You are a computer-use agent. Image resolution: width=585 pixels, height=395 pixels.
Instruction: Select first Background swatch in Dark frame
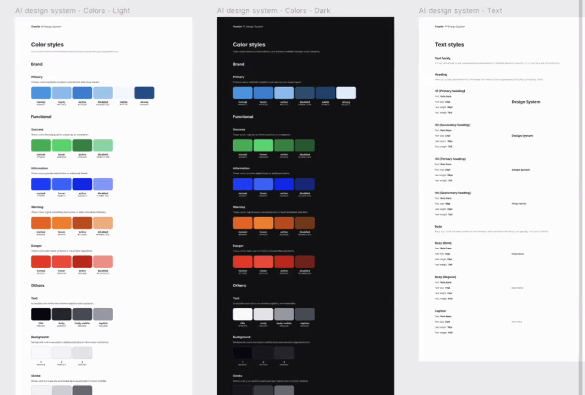(x=243, y=353)
